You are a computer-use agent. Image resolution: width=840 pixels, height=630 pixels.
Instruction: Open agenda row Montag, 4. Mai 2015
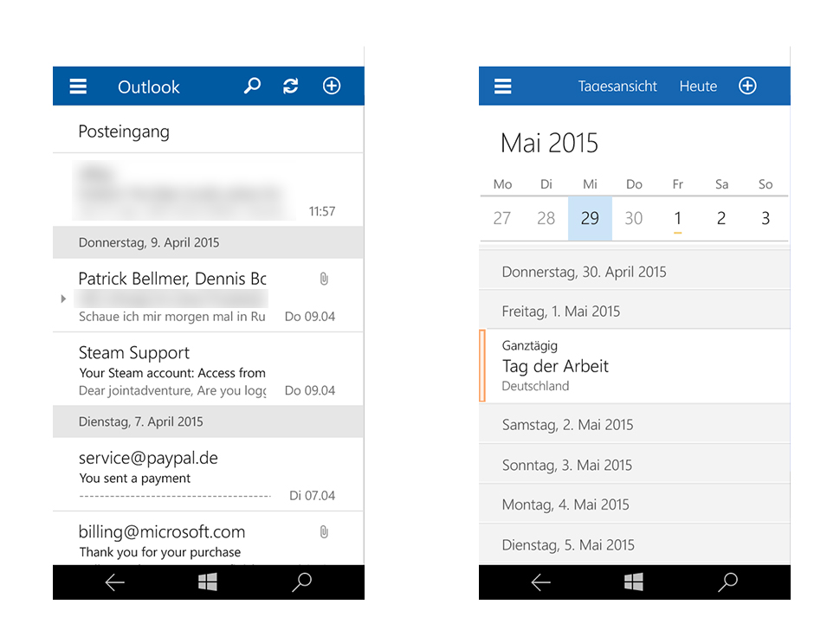pos(634,505)
